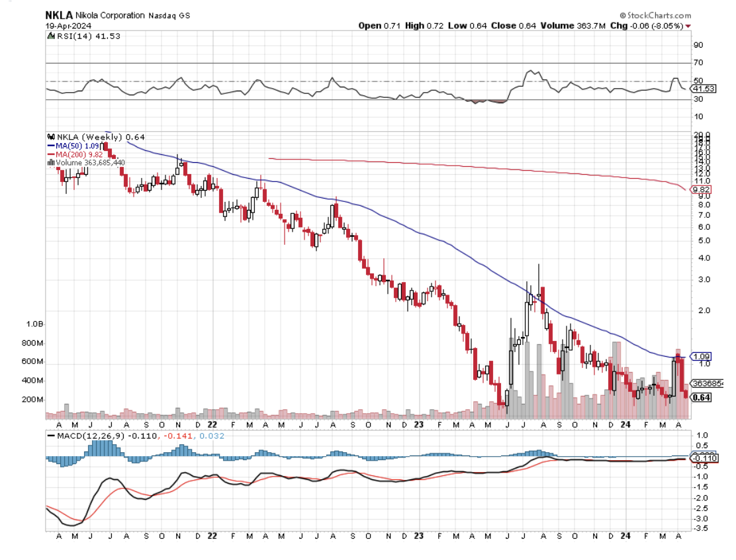
Task: Click the MA(200) 9.82 price tag
Action: 701,189
